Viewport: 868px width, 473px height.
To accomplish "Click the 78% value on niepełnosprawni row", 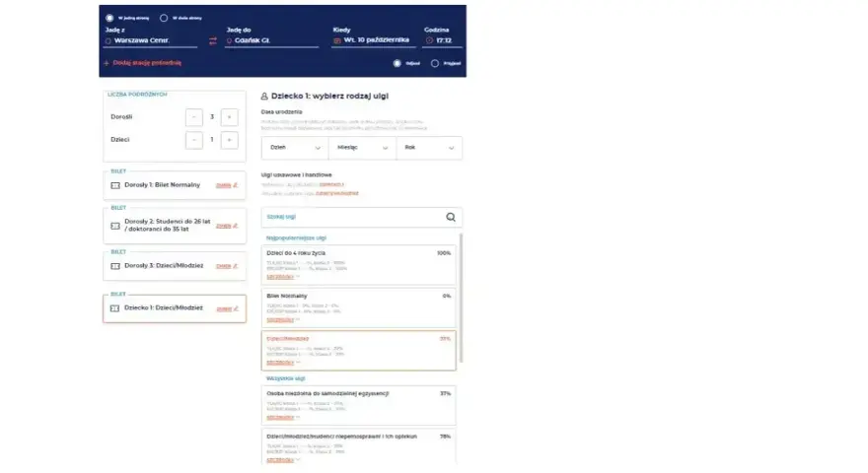I will click(x=445, y=437).
